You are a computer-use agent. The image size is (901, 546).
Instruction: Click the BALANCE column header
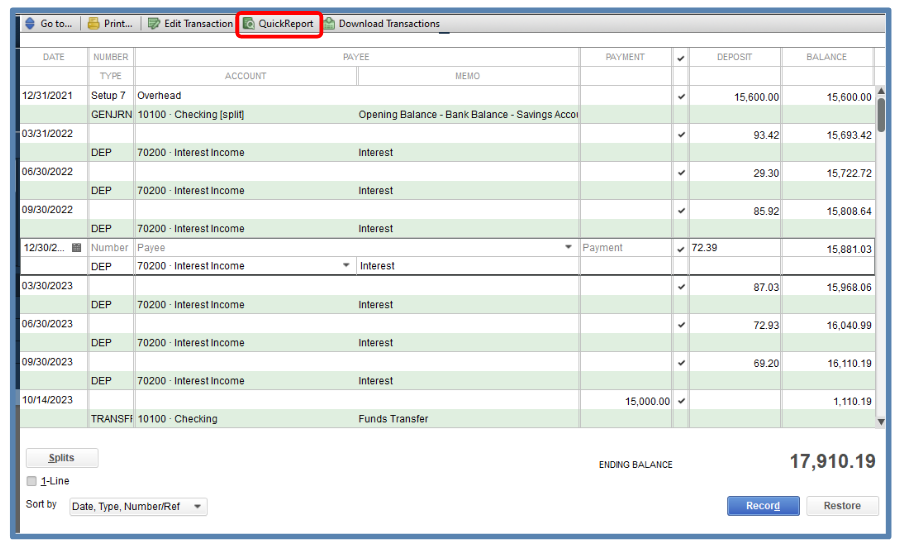[x=826, y=57]
